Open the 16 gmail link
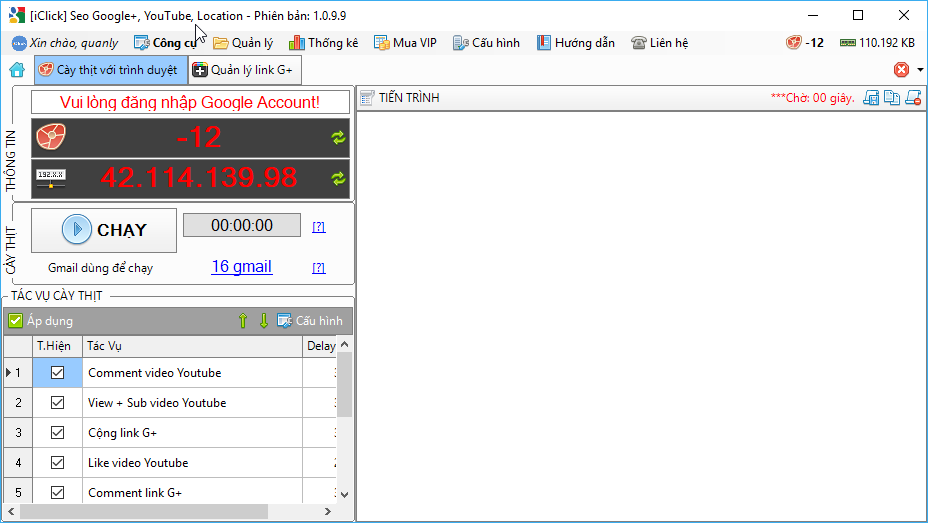The image size is (928, 523). pos(241,267)
